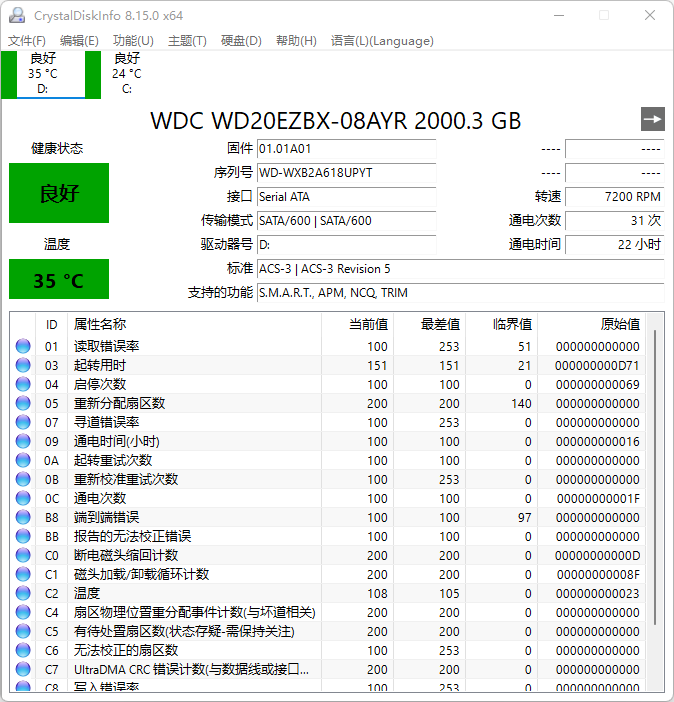The width and height of the screenshot is (674, 702).
Task: Click the transfer mode field SATA/600
Action: coord(347,221)
